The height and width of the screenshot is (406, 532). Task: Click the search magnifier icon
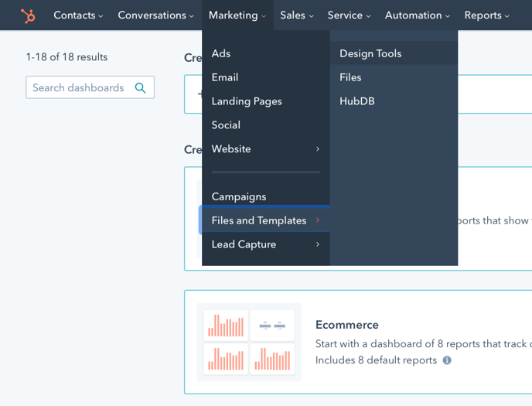coord(140,88)
